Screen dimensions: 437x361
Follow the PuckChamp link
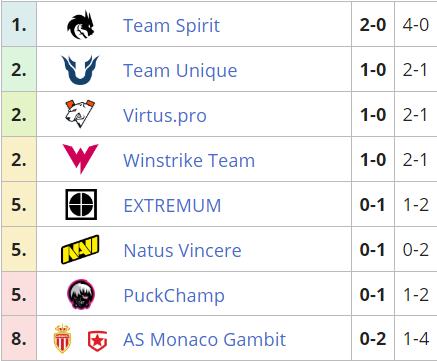click(x=174, y=296)
